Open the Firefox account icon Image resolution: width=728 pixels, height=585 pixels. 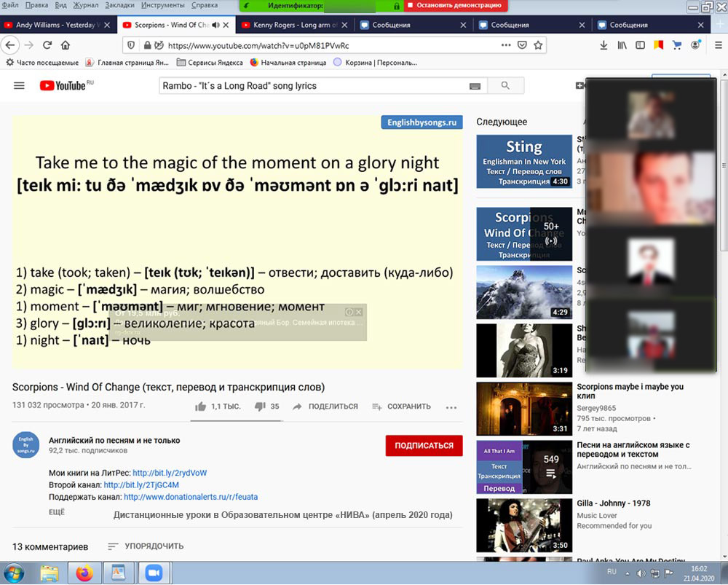tap(695, 44)
